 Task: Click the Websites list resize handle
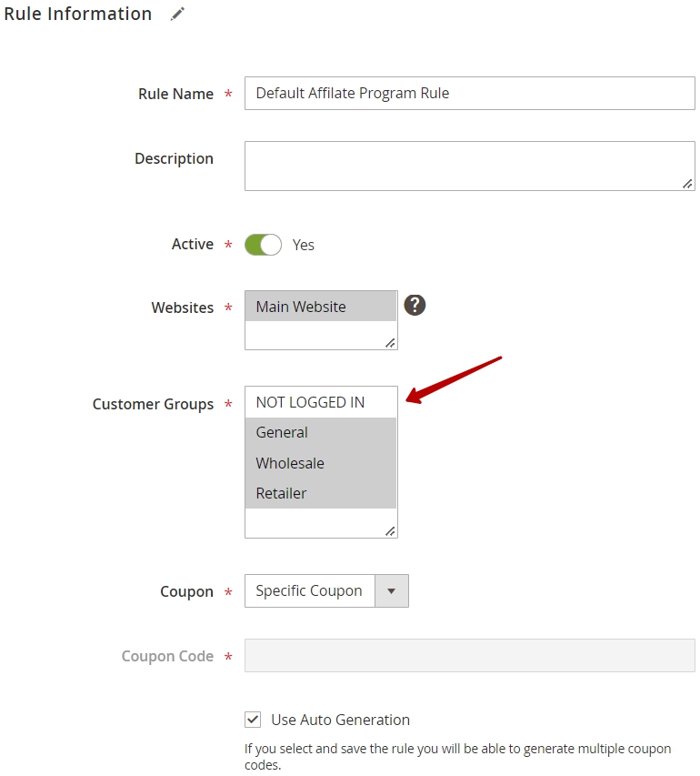(x=390, y=342)
